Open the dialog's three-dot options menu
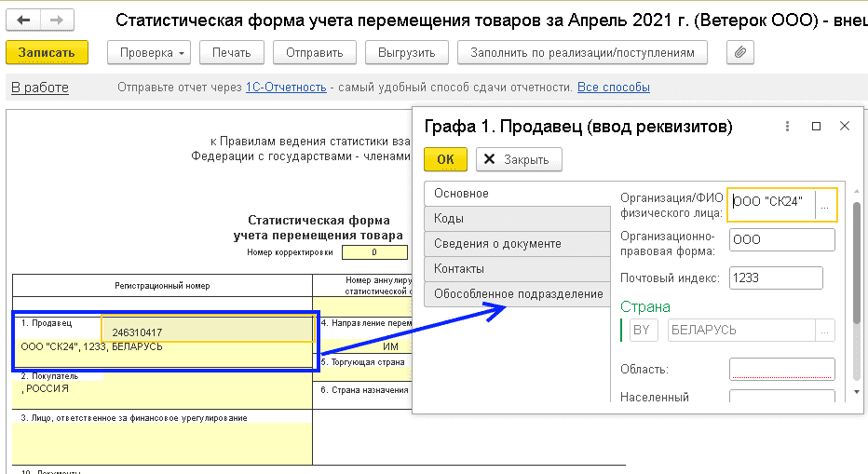This screenshot has height=474, width=868. 788,126
